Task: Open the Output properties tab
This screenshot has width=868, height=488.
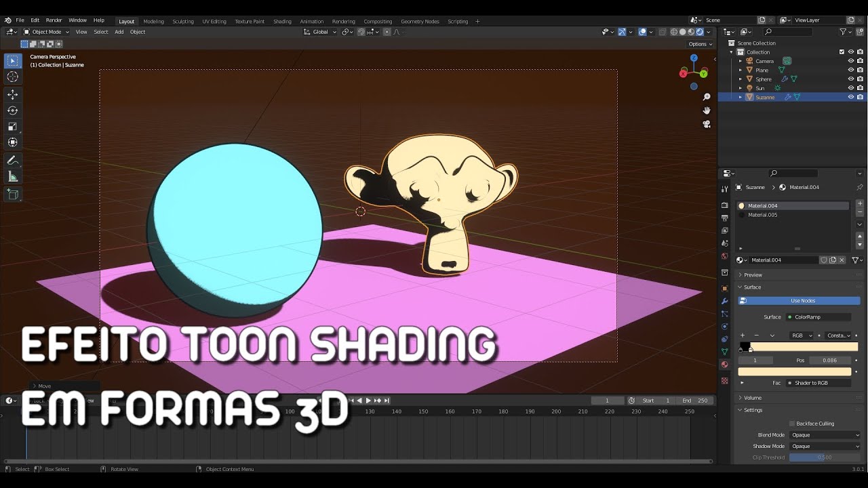Action: coord(724,218)
